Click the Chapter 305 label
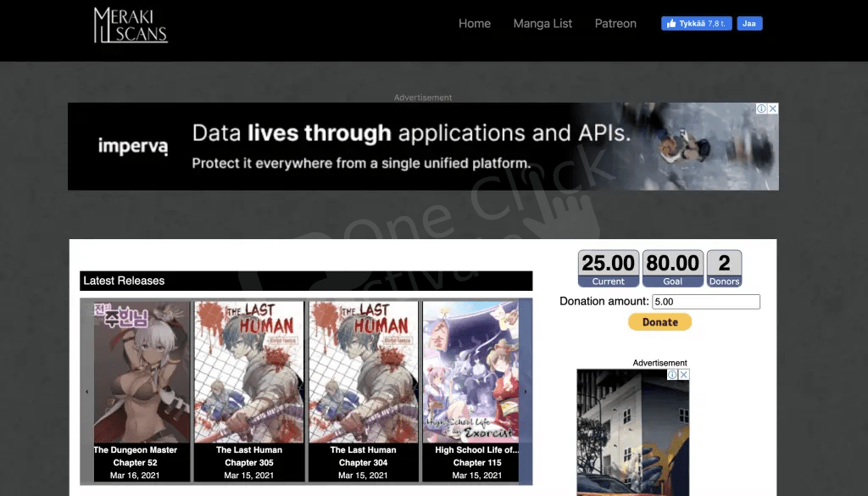Screen dimensions: 868x496 point(249,462)
